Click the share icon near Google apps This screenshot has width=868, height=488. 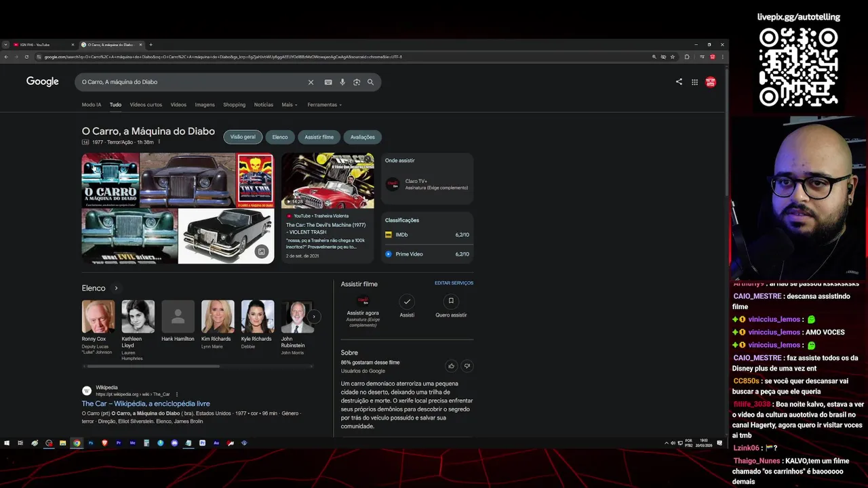click(x=679, y=82)
